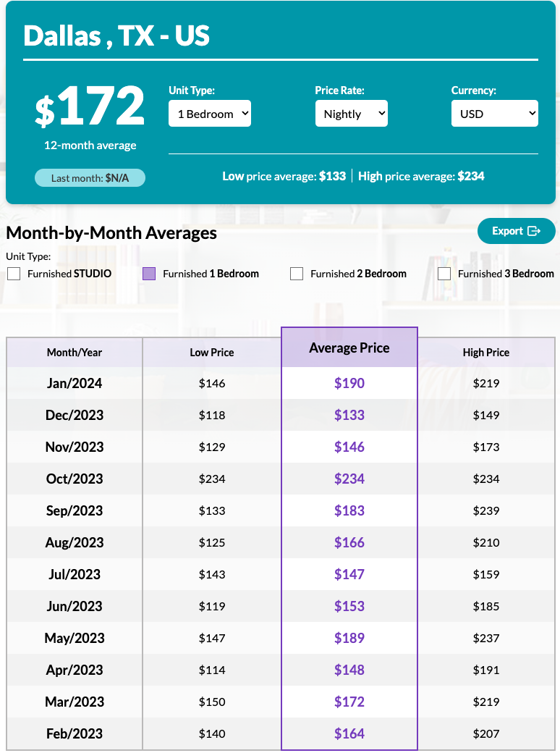
Task: Click Jul/2023 average price $147
Action: (349, 574)
